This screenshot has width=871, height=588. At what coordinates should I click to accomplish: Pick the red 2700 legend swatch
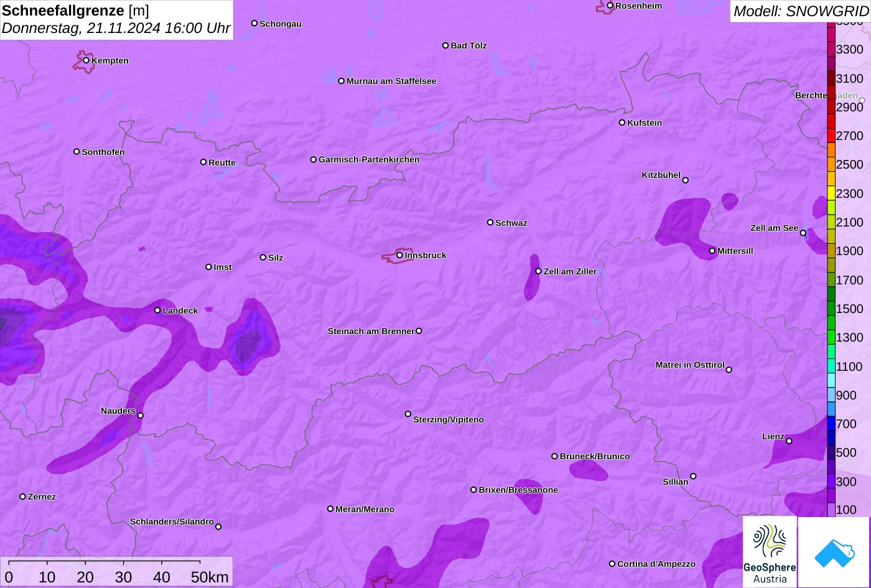point(831,135)
